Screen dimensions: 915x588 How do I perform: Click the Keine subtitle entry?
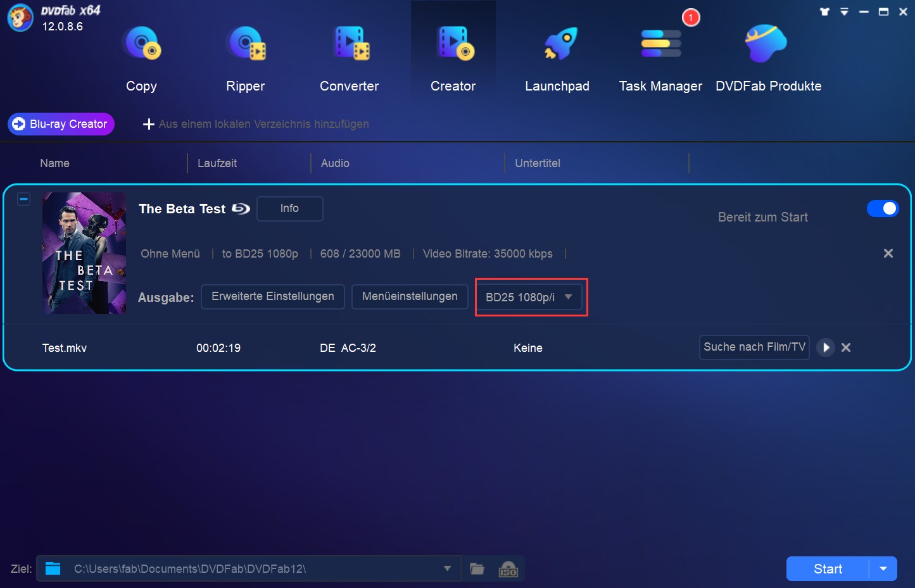528,348
